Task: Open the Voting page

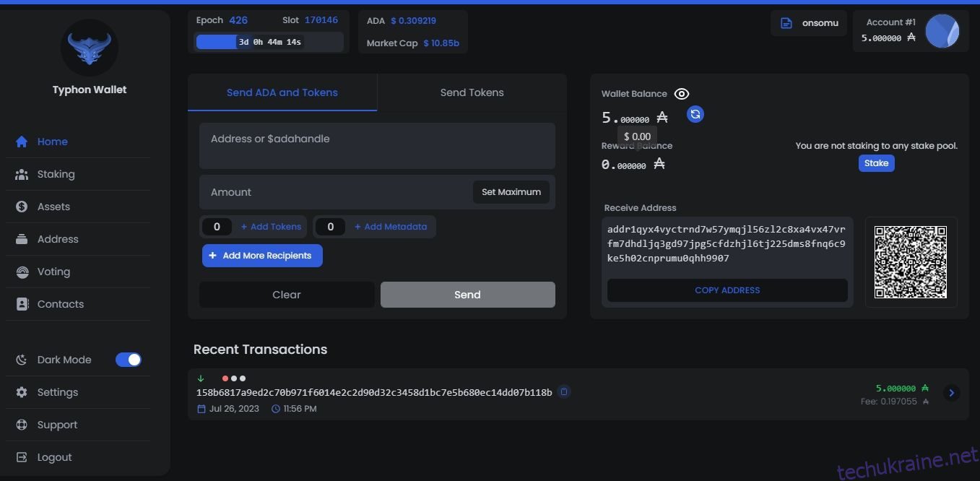Action: [x=53, y=272]
